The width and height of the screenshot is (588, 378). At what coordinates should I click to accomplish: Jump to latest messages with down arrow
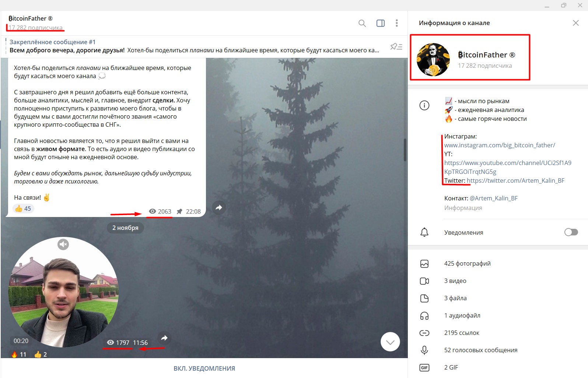(x=390, y=342)
